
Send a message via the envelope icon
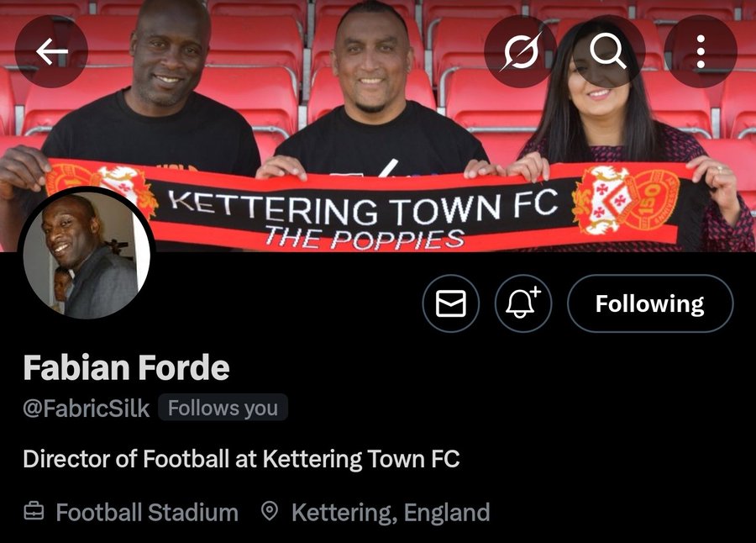pos(451,303)
